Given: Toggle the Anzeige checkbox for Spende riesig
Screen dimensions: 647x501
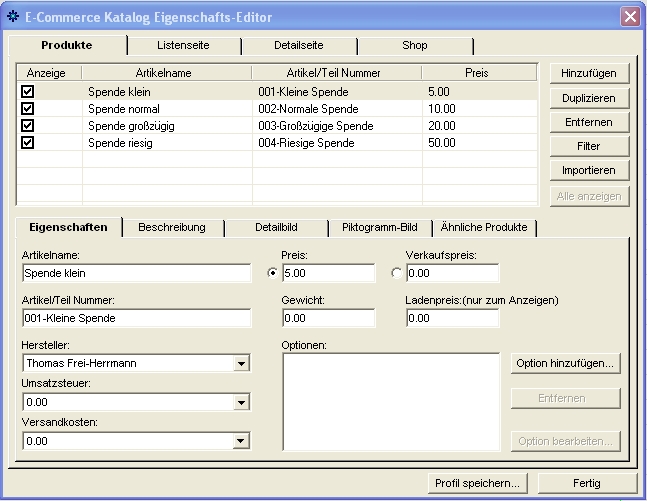Looking at the screenshot, I should pos(28,143).
